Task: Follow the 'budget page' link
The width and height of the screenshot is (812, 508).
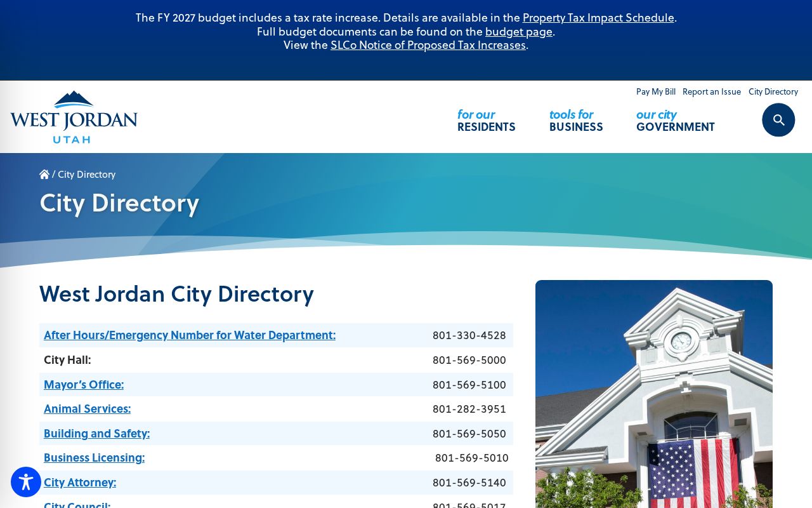Action: 519,31
